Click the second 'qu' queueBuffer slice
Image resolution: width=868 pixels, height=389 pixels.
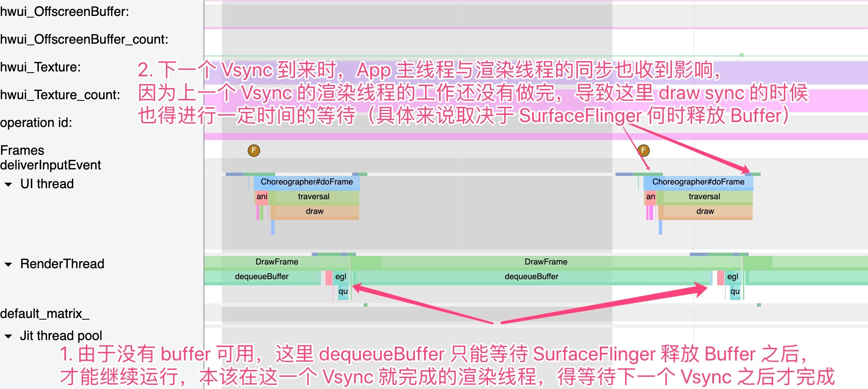pyautogui.click(x=735, y=291)
